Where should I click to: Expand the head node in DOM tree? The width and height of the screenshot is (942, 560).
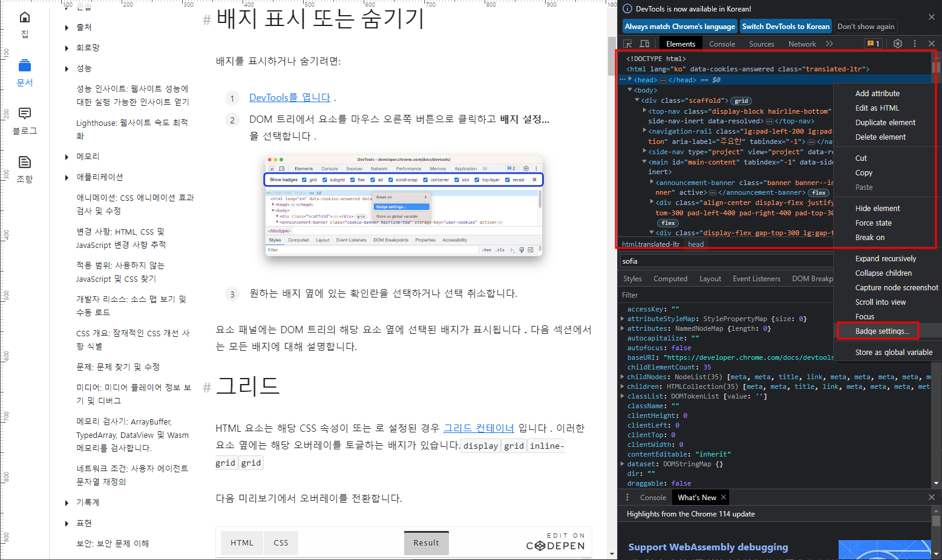click(x=630, y=79)
